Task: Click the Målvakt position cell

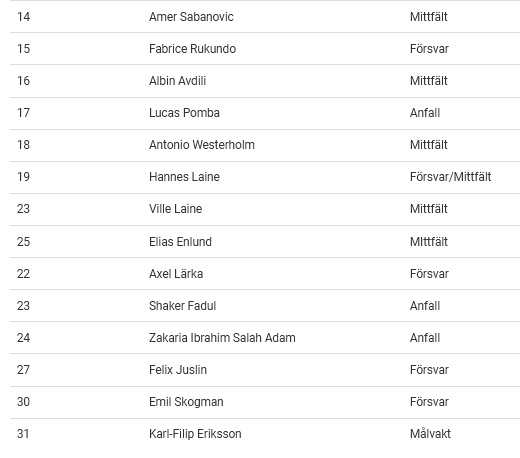Action: click(x=430, y=434)
